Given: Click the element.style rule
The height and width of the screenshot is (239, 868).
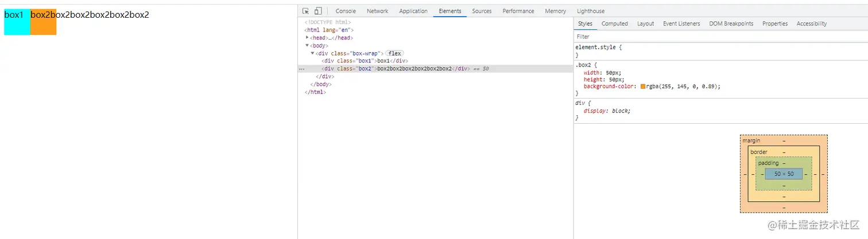Looking at the screenshot, I should (x=596, y=47).
